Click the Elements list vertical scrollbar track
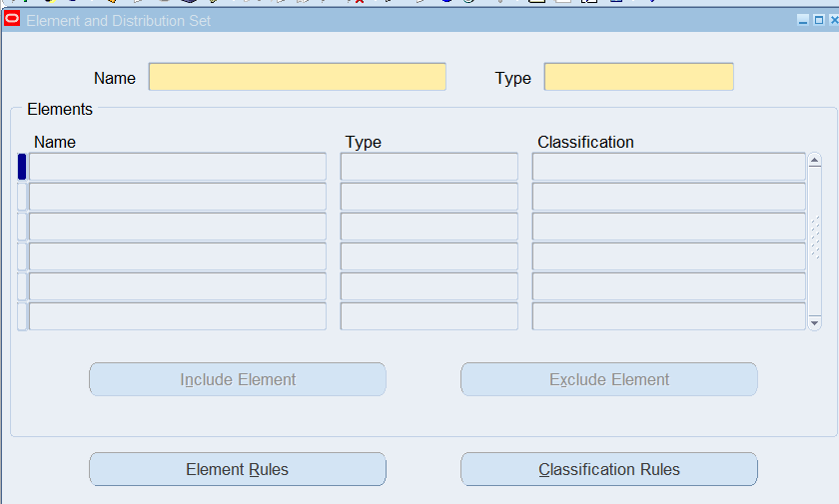This screenshot has width=839, height=504. pyautogui.click(x=814, y=240)
